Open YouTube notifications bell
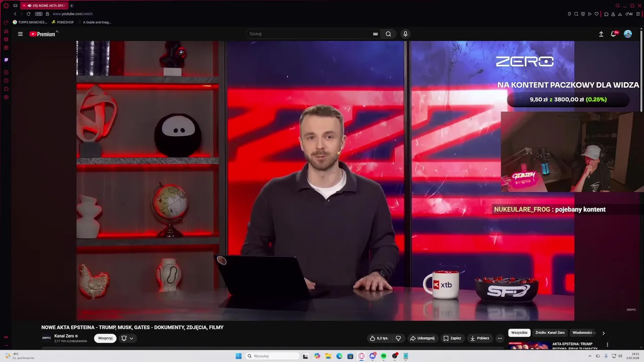Image resolution: width=644 pixels, height=362 pixels. (x=613, y=34)
